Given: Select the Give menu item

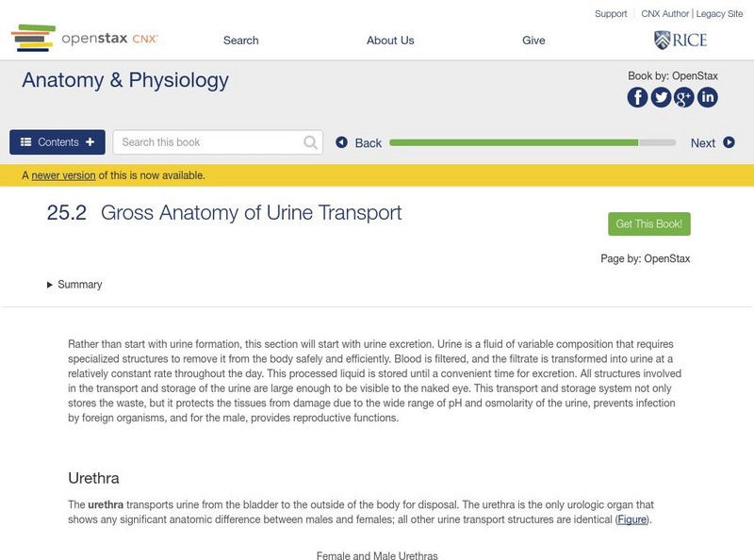Looking at the screenshot, I should (x=533, y=41).
